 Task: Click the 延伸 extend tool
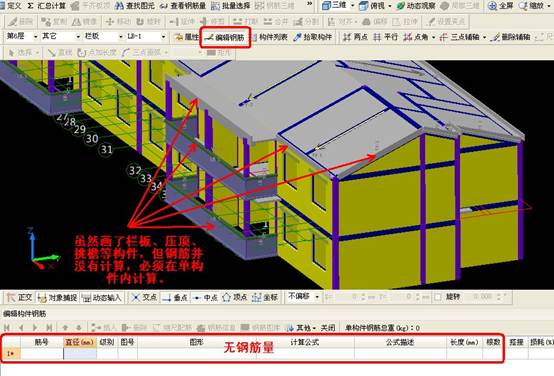182,22
